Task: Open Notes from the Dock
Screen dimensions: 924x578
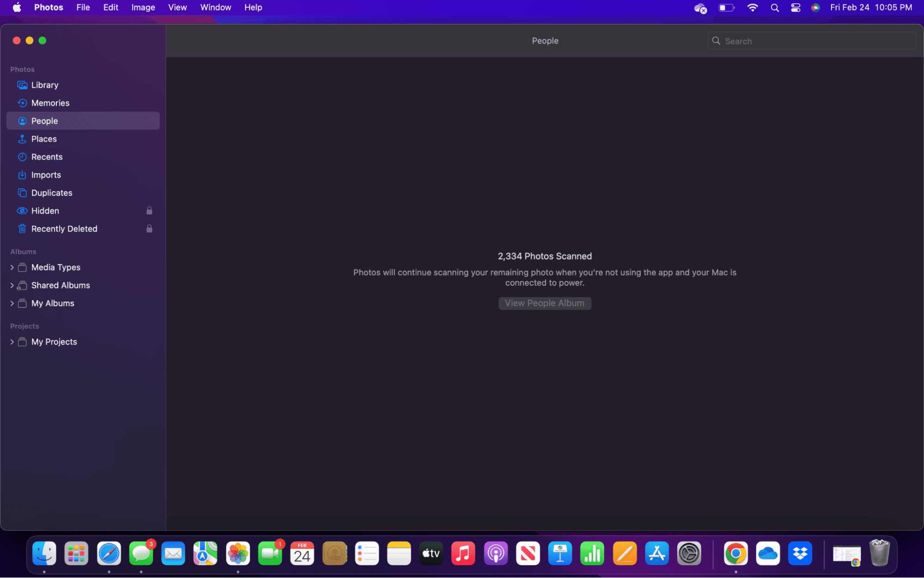Action: point(399,553)
